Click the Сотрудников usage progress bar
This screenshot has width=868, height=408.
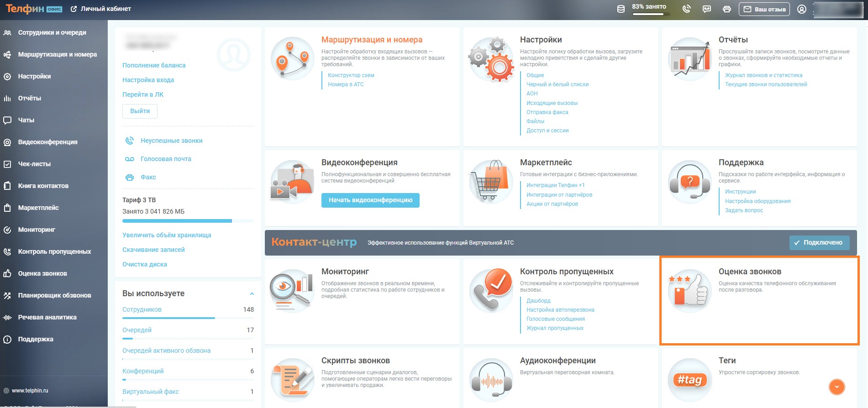tap(188, 318)
